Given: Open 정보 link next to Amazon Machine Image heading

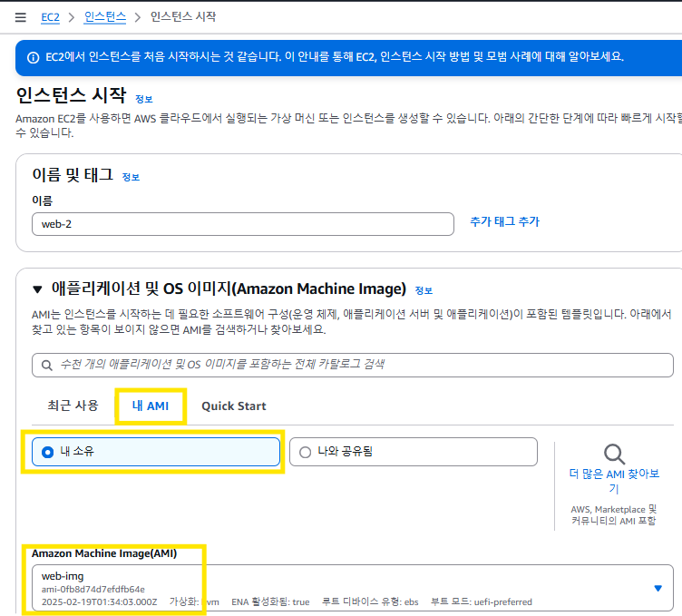Looking at the screenshot, I should coord(424,290).
